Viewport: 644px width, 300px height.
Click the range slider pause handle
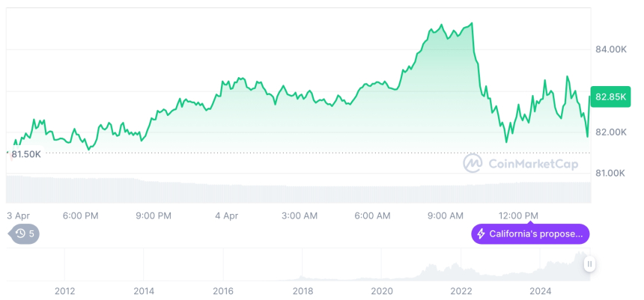[590, 264]
